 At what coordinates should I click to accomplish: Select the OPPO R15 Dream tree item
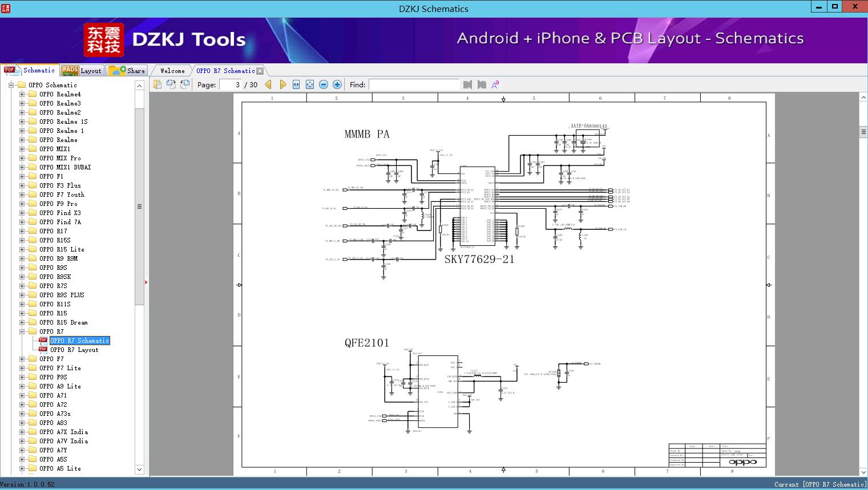[x=63, y=322]
